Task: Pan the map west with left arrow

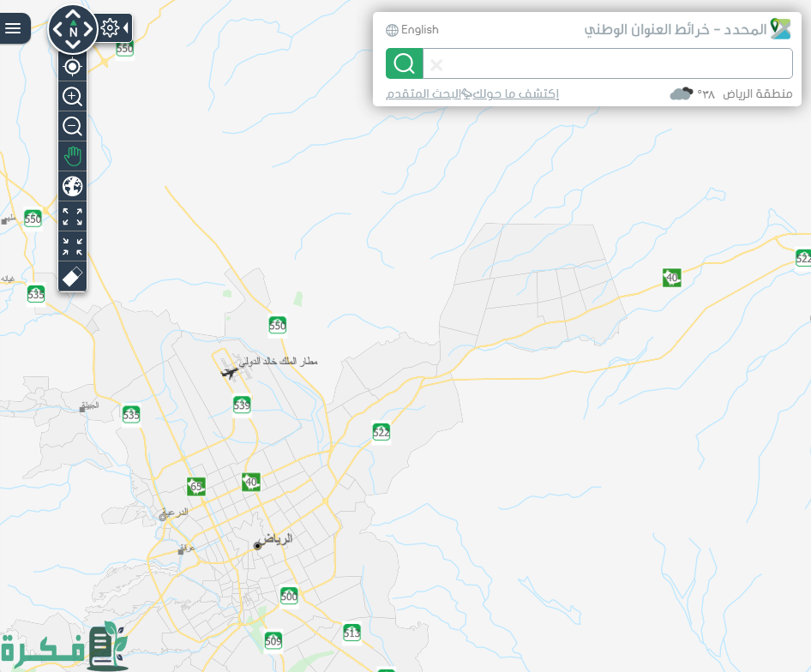Action: coord(57,29)
